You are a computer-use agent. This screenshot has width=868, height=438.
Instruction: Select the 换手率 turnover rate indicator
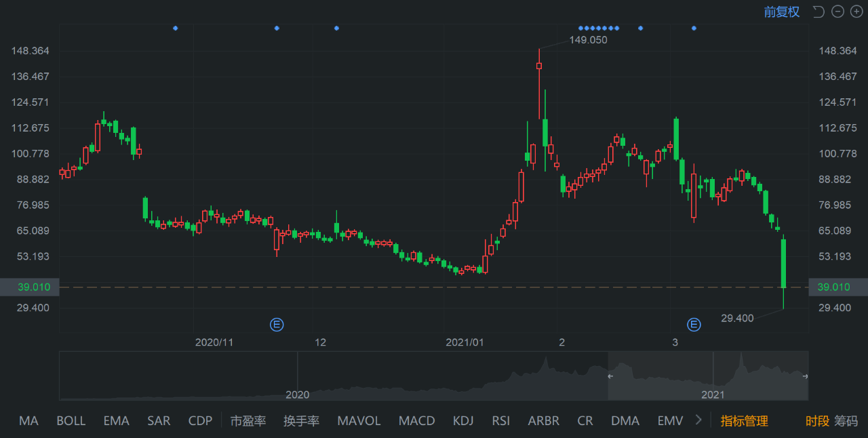coord(301,420)
